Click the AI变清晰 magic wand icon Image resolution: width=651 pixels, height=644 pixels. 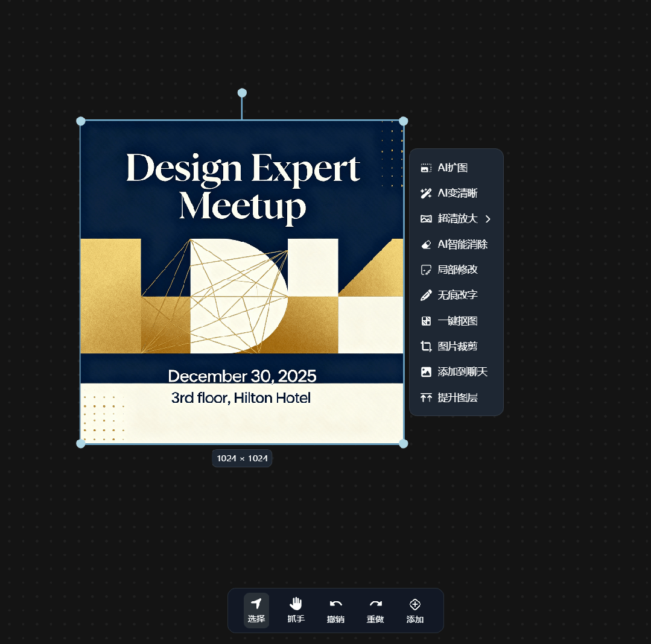tap(426, 194)
